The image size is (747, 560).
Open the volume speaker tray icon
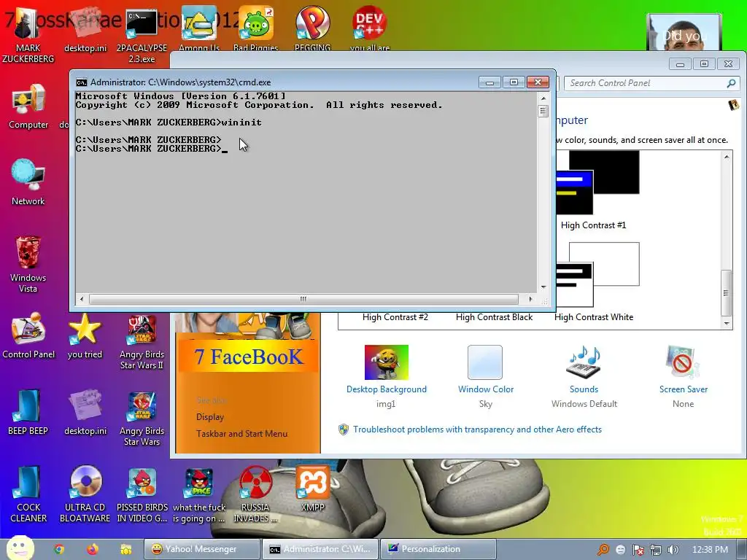[x=673, y=550]
